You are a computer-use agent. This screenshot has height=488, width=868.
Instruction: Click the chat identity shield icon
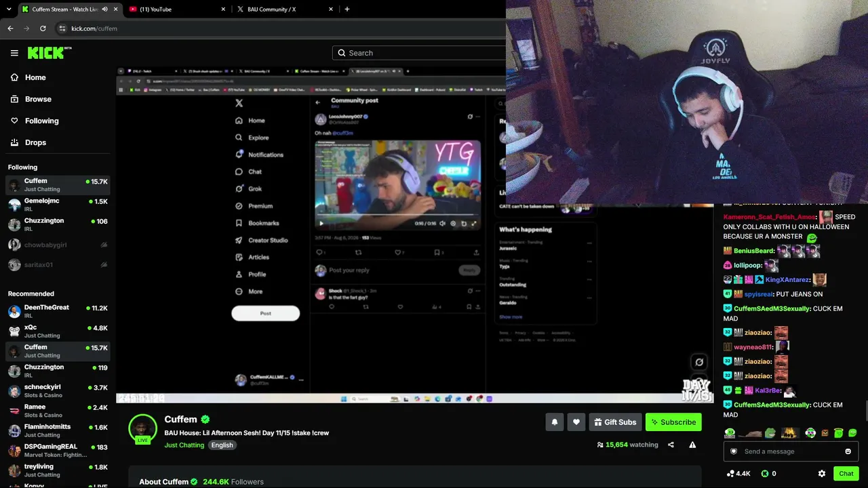click(734, 451)
